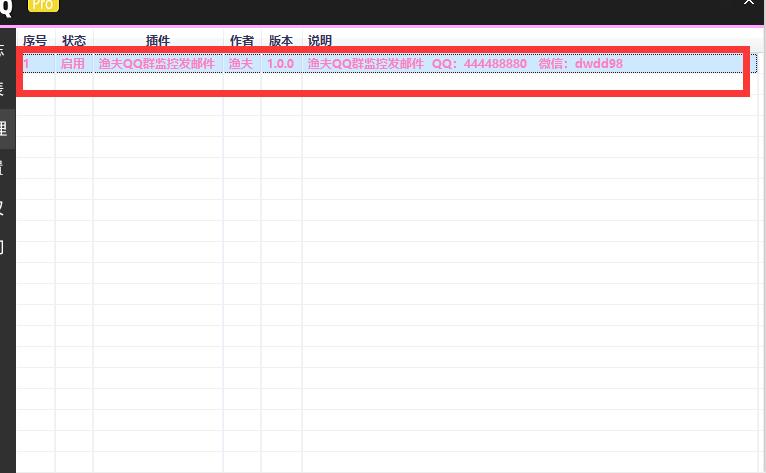
Task: Click the 状态 column header
Action: (74, 40)
